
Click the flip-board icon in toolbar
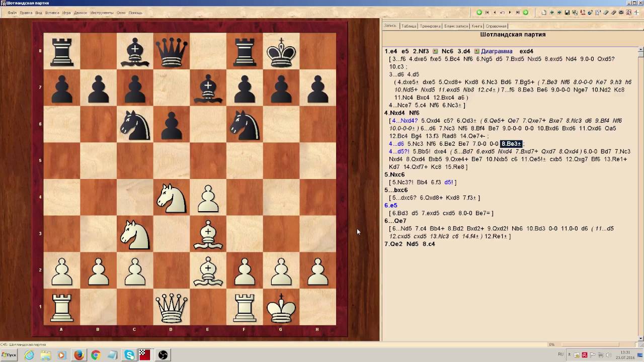(629, 13)
